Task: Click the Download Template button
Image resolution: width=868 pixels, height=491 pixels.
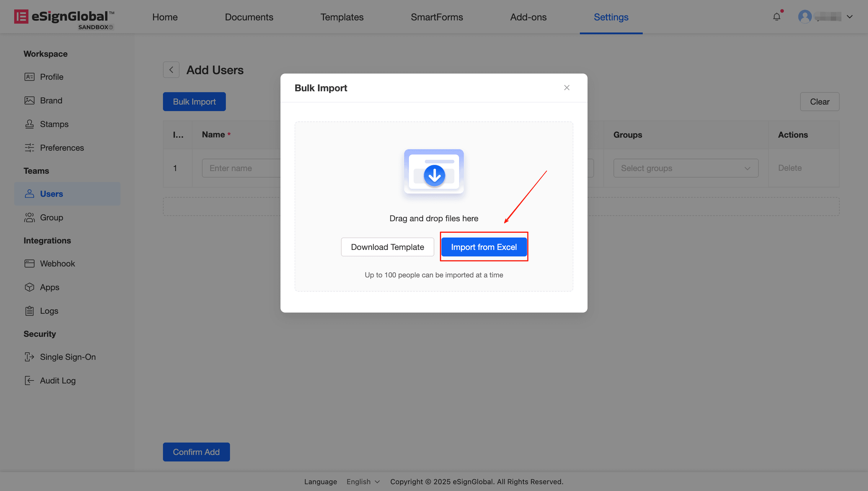Action: [x=387, y=247]
